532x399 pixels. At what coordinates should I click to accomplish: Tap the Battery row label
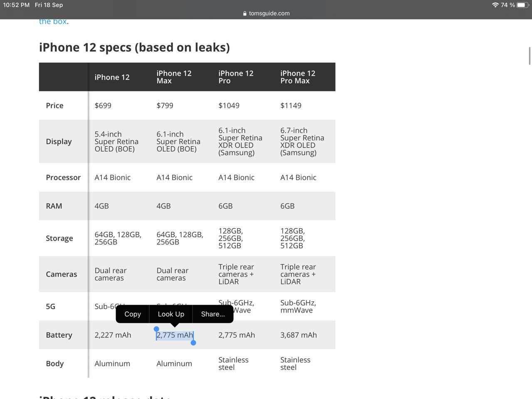pyautogui.click(x=59, y=335)
